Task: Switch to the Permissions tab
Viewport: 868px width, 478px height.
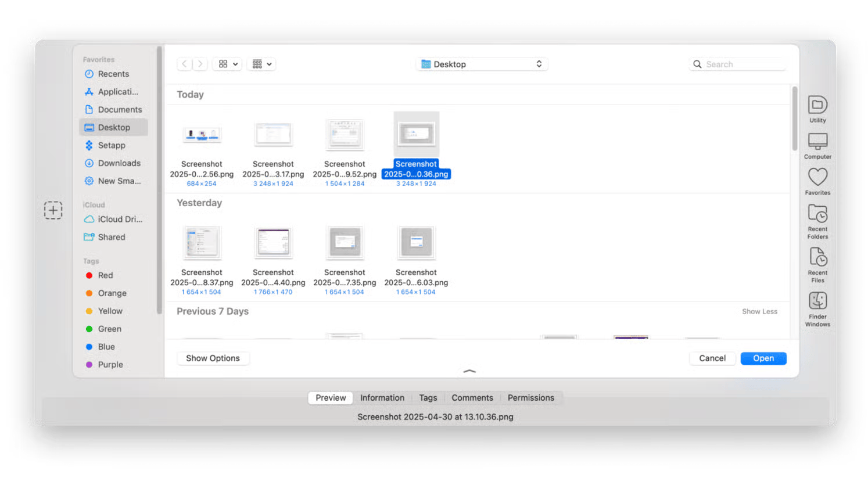Action: 530,398
